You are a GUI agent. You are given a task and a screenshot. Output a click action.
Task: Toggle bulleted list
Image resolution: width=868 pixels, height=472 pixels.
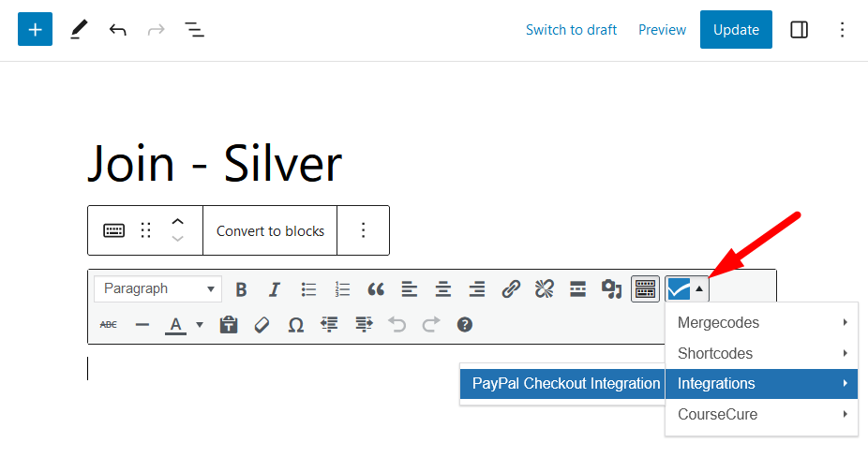308,288
